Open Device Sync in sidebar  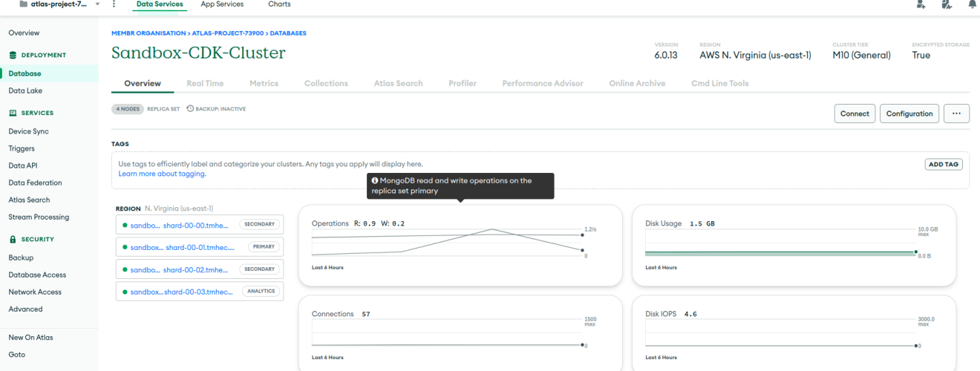pyautogui.click(x=28, y=131)
